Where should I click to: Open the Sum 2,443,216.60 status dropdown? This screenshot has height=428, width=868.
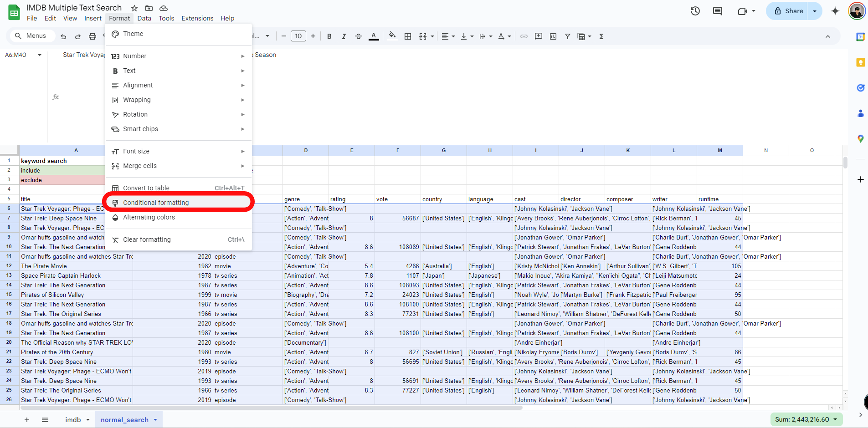[x=806, y=419]
